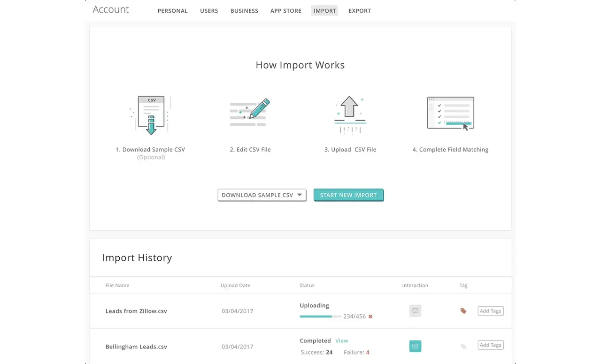The width and height of the screenshot is (601, 364).
Task: Click the 234/456 upload count
Action: [x=354, y=317]
